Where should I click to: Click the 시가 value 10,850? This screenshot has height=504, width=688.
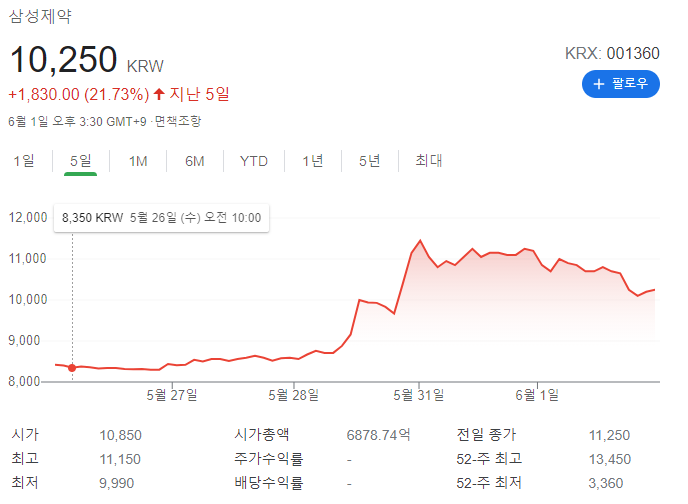point(120,435)
